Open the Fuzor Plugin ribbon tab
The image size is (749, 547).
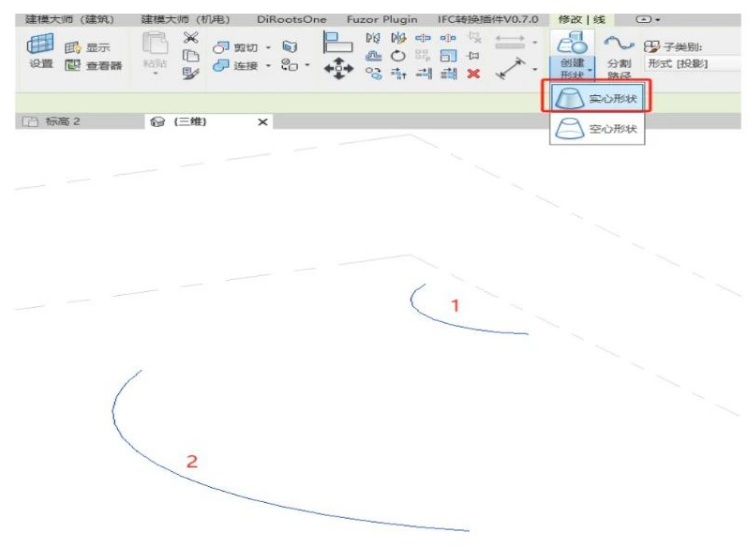(382, 20)
